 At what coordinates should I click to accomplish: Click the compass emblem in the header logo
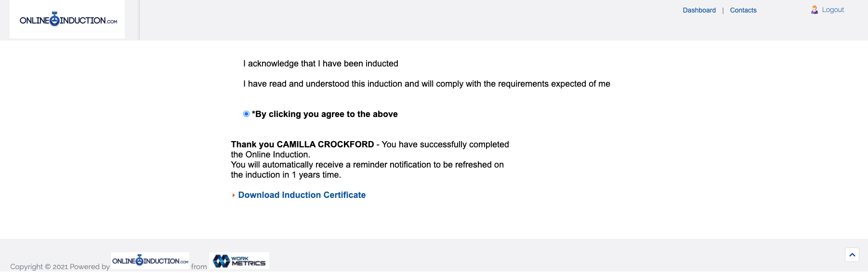pyautogui.click(x=54, y=19)
